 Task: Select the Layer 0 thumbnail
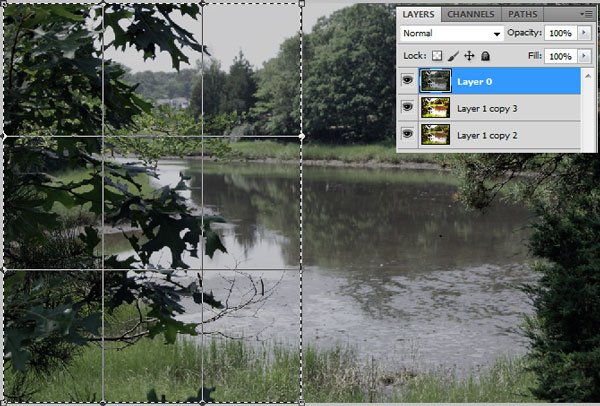(435, 81)
